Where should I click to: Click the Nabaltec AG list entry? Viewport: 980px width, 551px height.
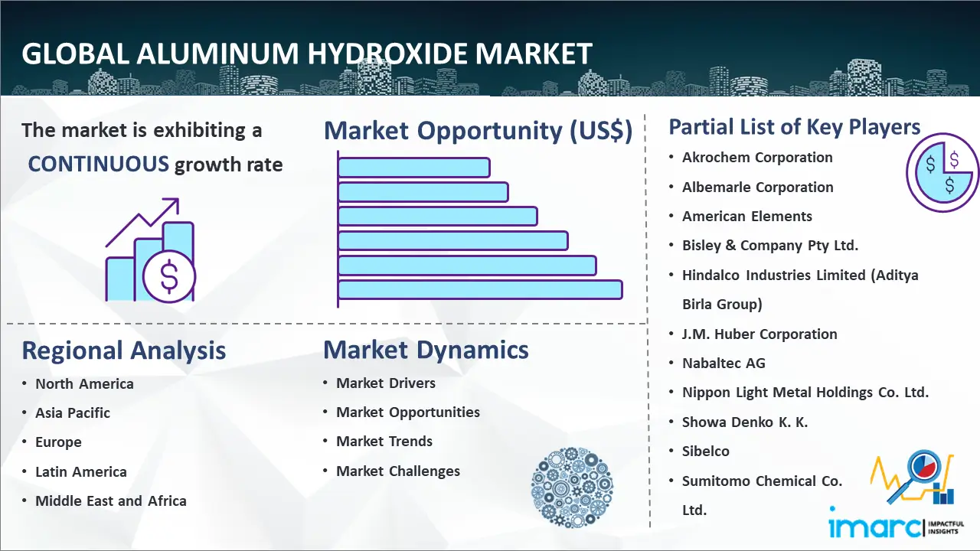pos(724,363)
